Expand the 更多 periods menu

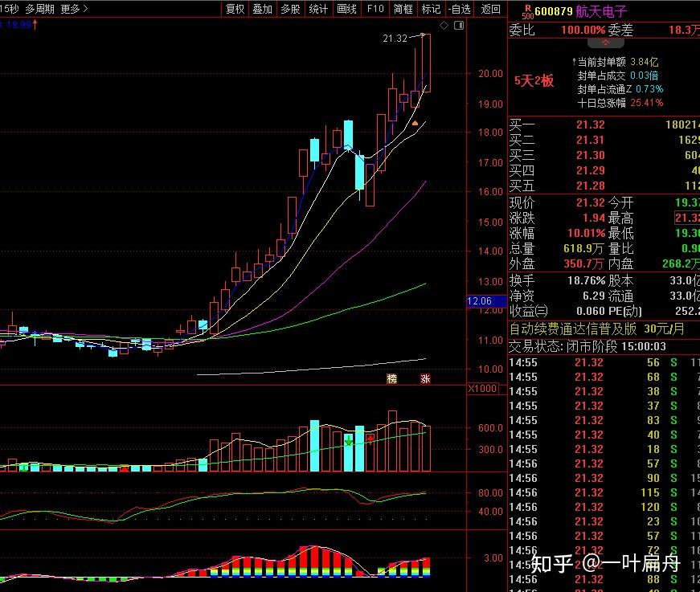(74, 9)
